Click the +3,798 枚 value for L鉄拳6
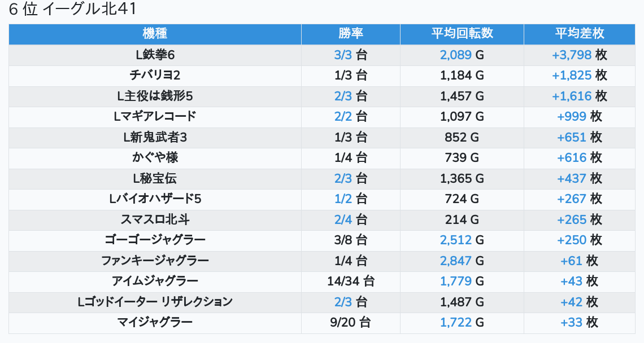Viewport: 644px width, 343px height. 579,55
